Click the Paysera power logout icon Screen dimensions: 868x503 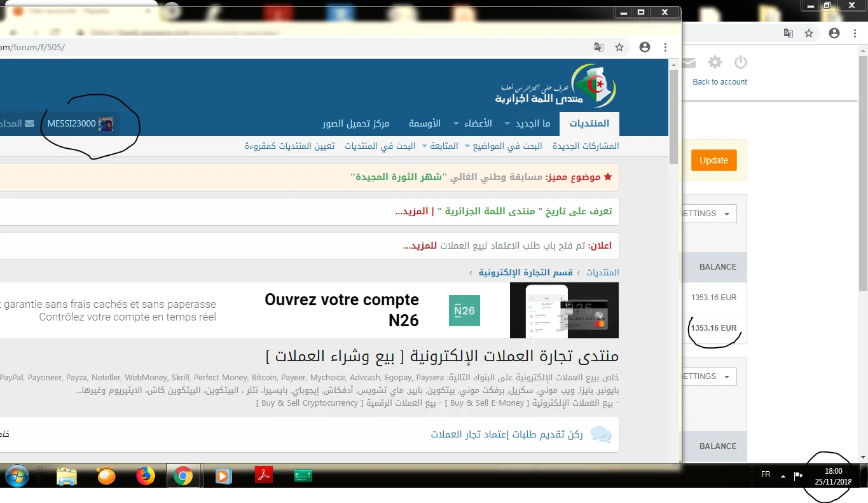[x=740, y=62]
